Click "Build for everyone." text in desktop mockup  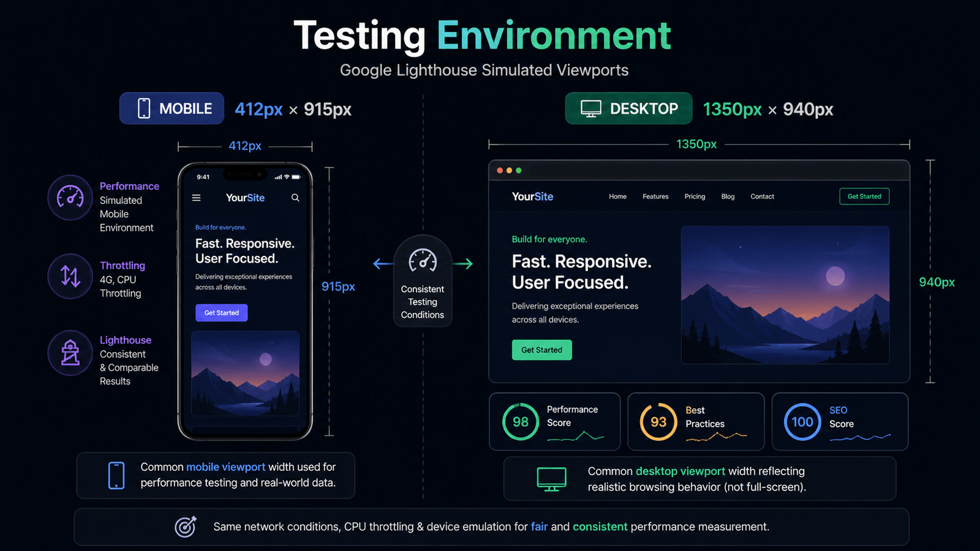coord(549,239)
